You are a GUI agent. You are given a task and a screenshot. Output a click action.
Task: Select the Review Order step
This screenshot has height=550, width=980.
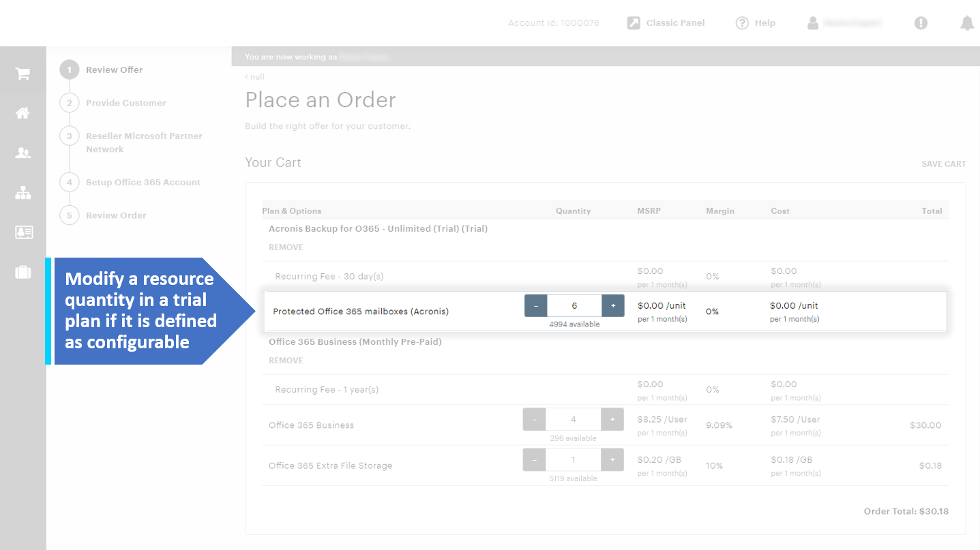pyautogui.click(x=116, y=215)
